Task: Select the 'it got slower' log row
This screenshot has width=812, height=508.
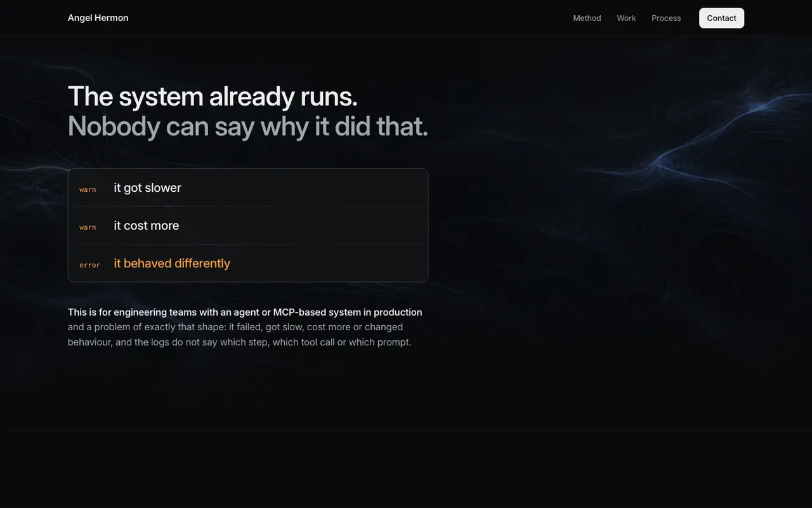Action: pyautogui.click(x=248, y=187)
